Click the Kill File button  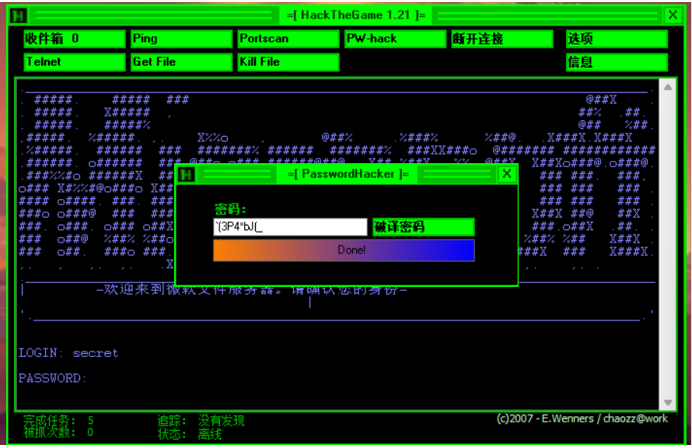tap(288, 62)
